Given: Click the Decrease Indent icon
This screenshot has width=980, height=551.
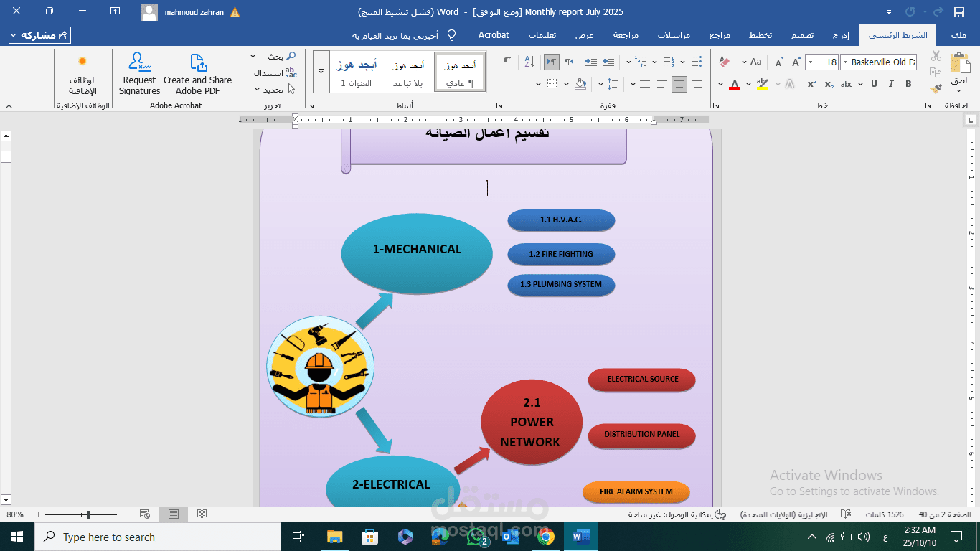Looking at the screenshot, I should pos(608,62).
